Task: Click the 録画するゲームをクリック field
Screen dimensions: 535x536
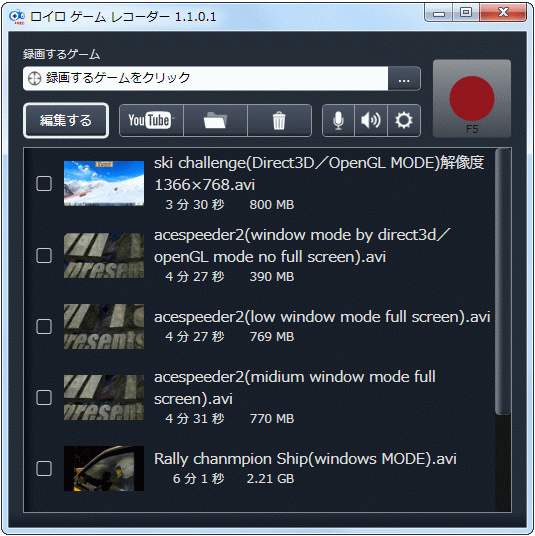Action: click(205, 79)
